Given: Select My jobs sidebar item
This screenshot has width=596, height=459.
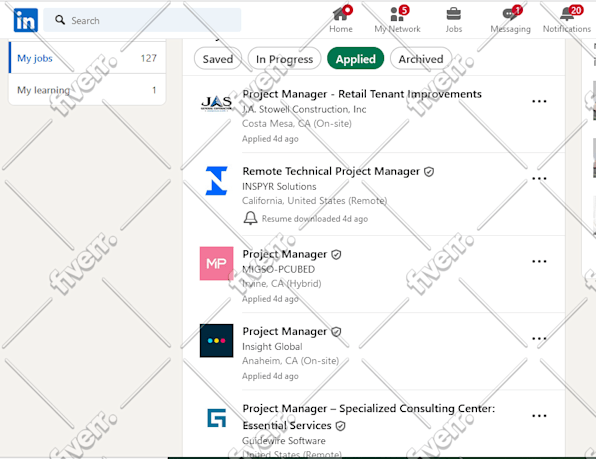Looking at the screenshot, I should [87, 58].
